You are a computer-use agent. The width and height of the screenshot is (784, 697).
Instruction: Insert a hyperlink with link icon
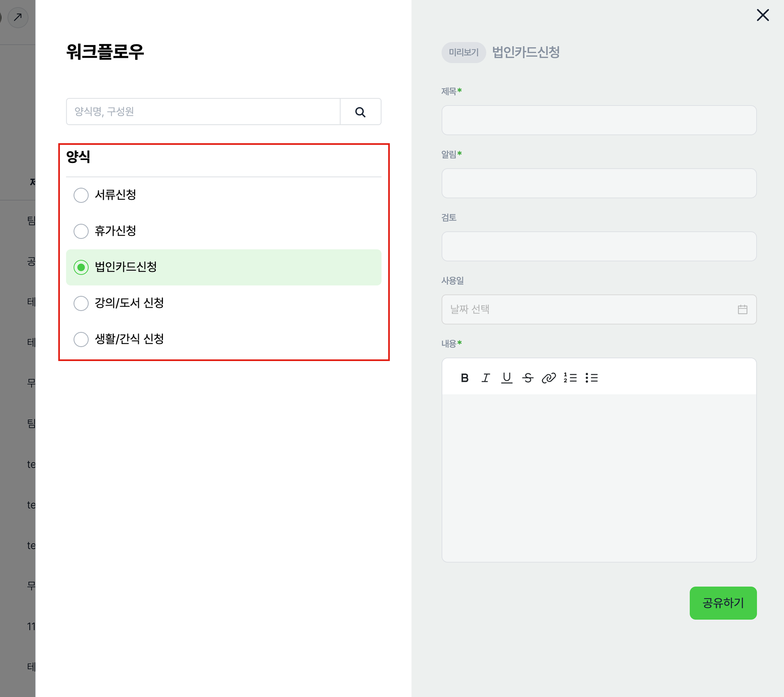coord(549,378)
